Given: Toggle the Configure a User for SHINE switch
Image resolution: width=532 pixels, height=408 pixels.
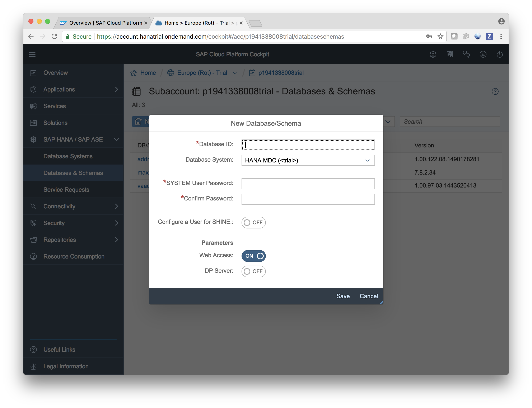Looking at the screenshot, I should click(253, 222).
